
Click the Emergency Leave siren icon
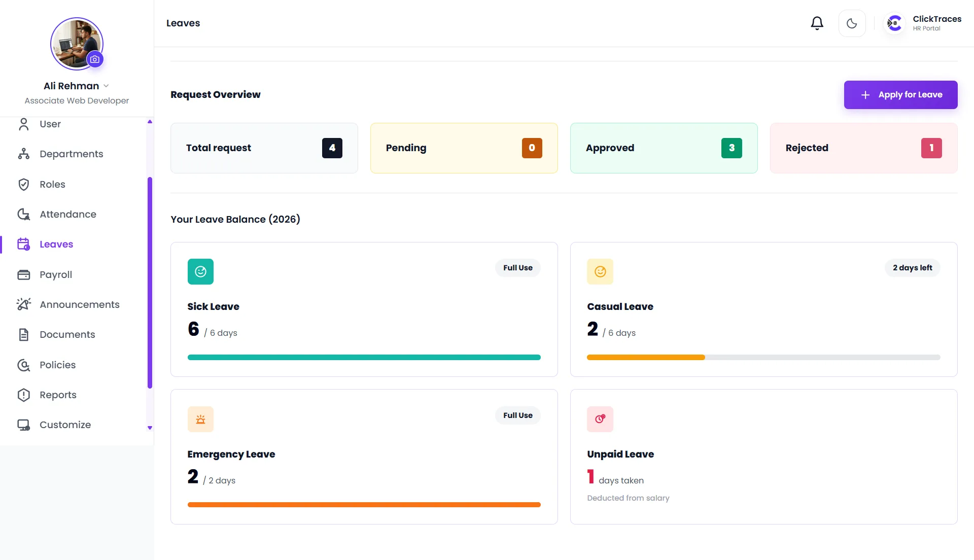tap(200, 419)
